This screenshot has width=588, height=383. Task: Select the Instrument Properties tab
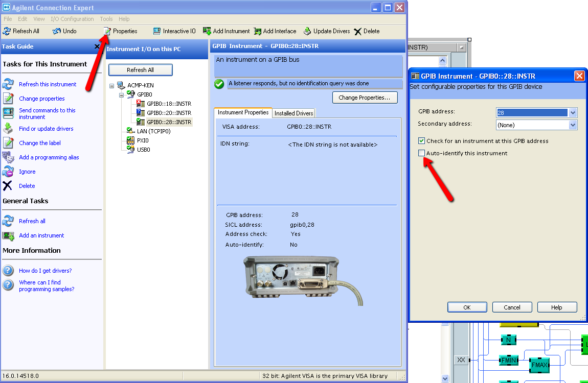point(243,112)
